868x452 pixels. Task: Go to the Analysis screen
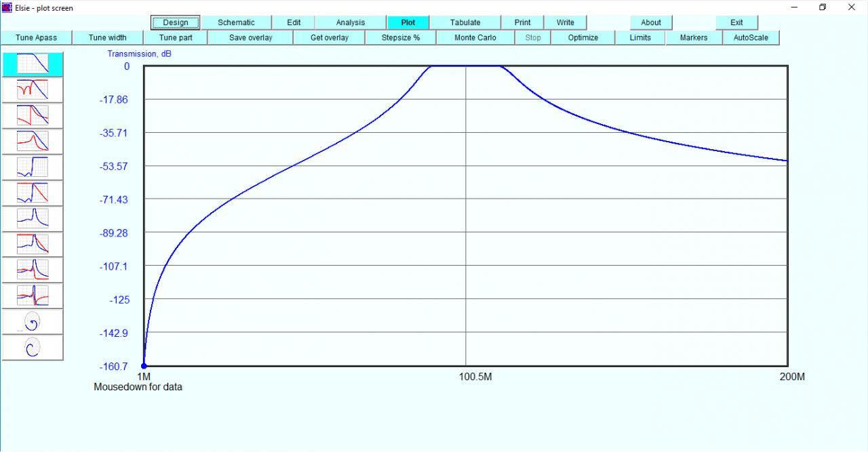tap(351, 23)
